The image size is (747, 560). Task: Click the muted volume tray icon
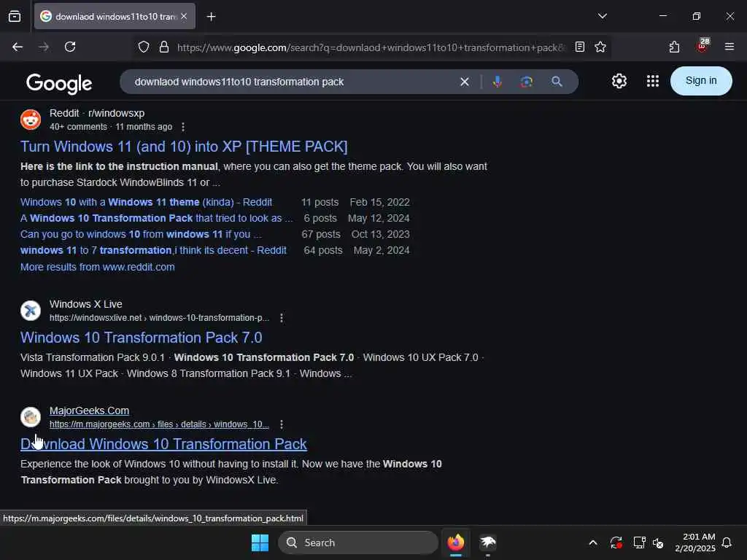pos(659,542)
